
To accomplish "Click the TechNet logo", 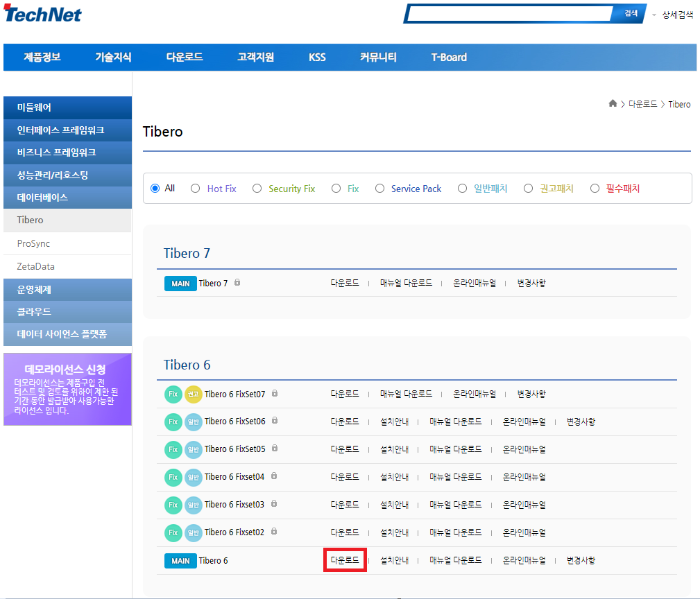I will coord(42,14).
